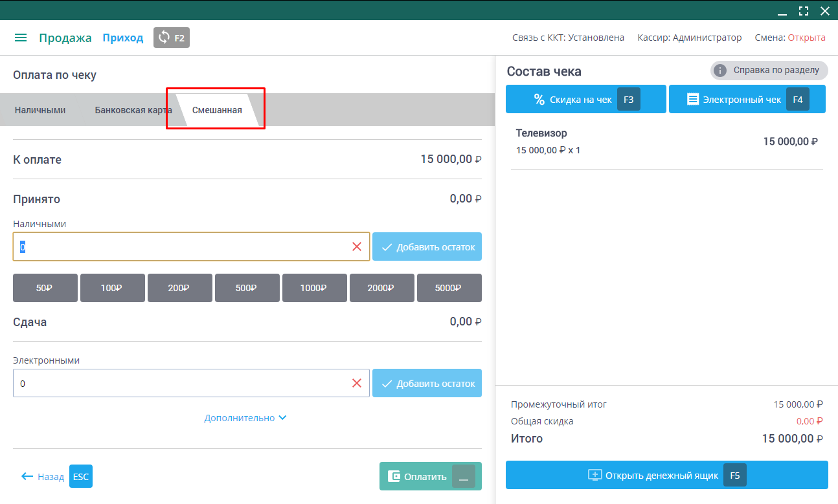
Task: Close the application window
Action: coord(824,10)
